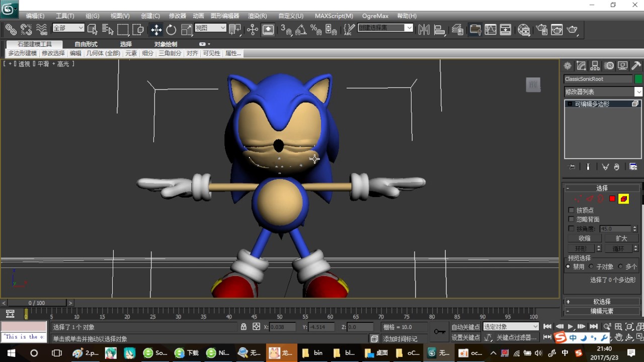The width and height of the screenshot is (644, 362).
Task: Switch to the Motion command panel
Action: (x=609, y=66)
